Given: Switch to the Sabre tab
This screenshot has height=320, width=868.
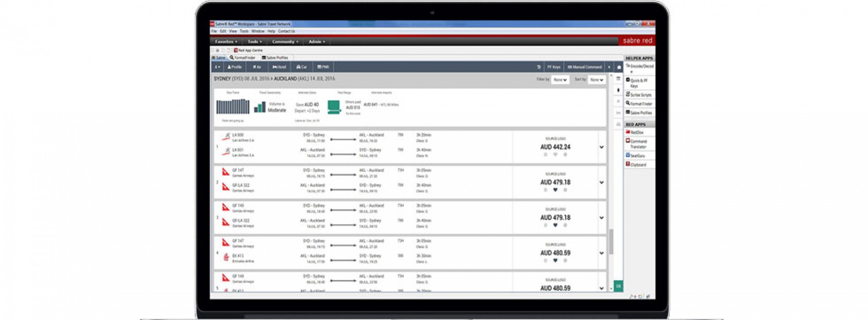Looking at the screenshot, I should (219, 58).
